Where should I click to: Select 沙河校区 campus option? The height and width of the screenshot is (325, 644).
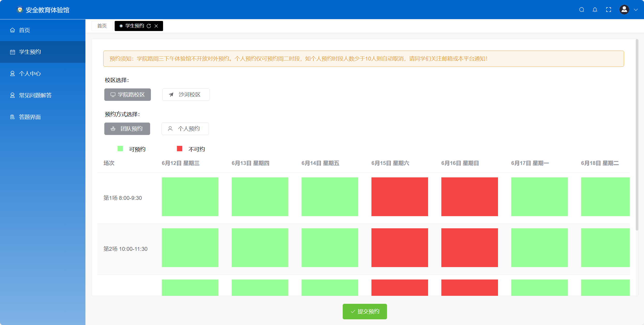186,95
